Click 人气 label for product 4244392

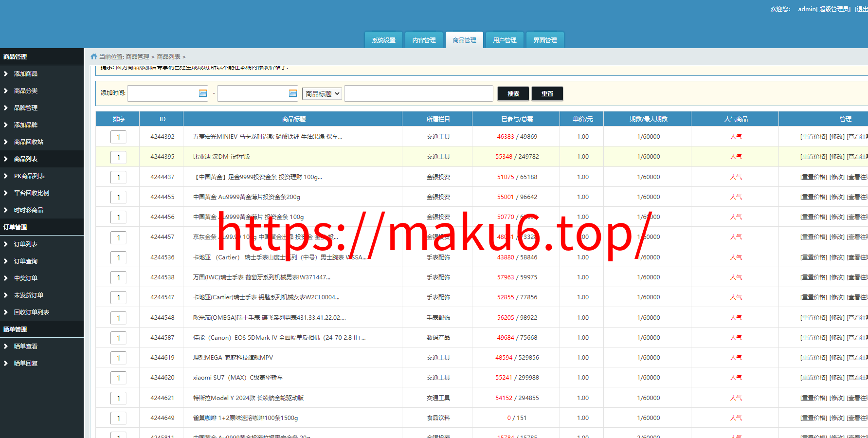coord(736,137)
